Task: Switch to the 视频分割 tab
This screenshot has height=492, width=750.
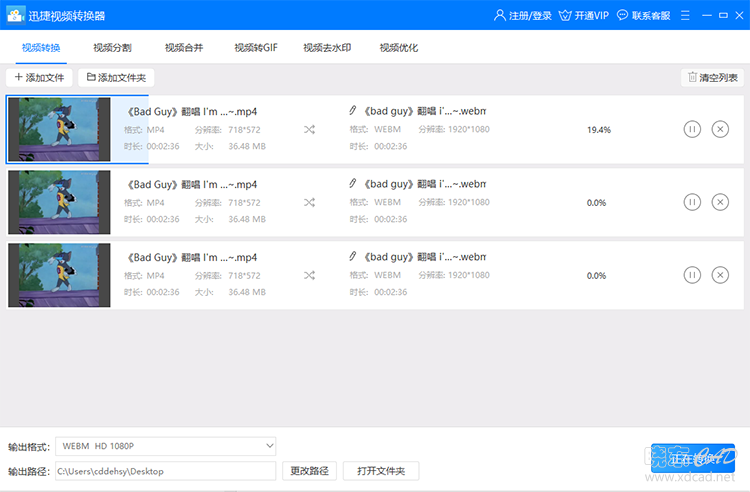Action: 112,47
